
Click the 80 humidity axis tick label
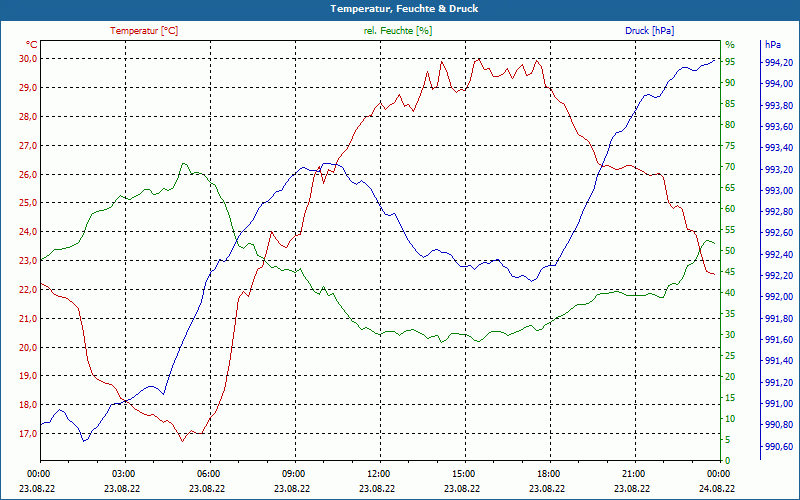click(730, 125)
